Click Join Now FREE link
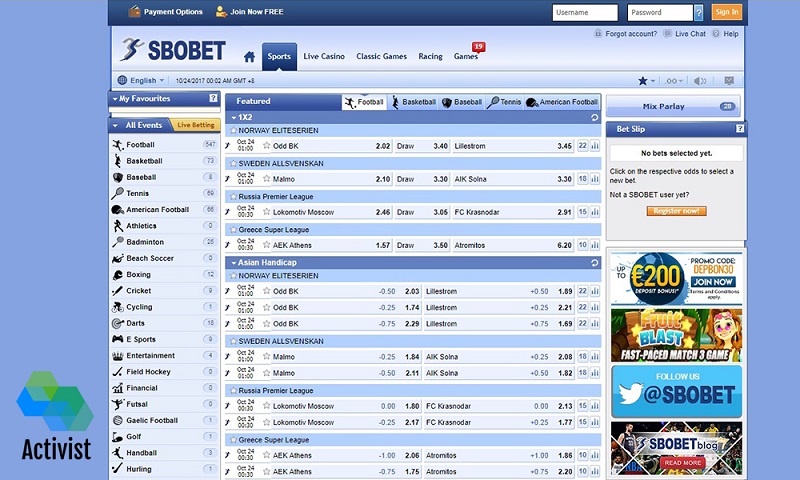This screenshot has height=480, width=800. (249, 12)
